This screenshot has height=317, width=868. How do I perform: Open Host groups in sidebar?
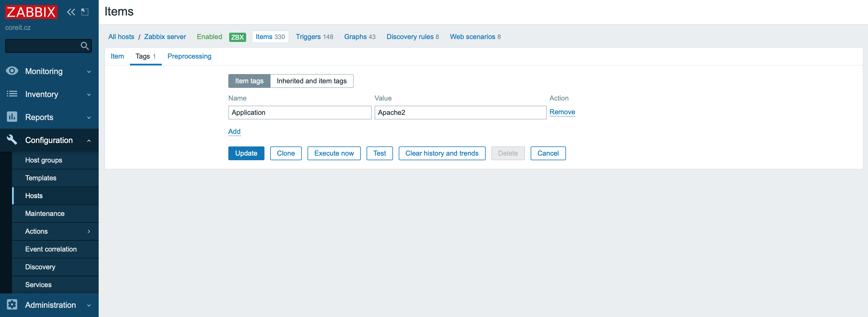(x=55, y=160)
